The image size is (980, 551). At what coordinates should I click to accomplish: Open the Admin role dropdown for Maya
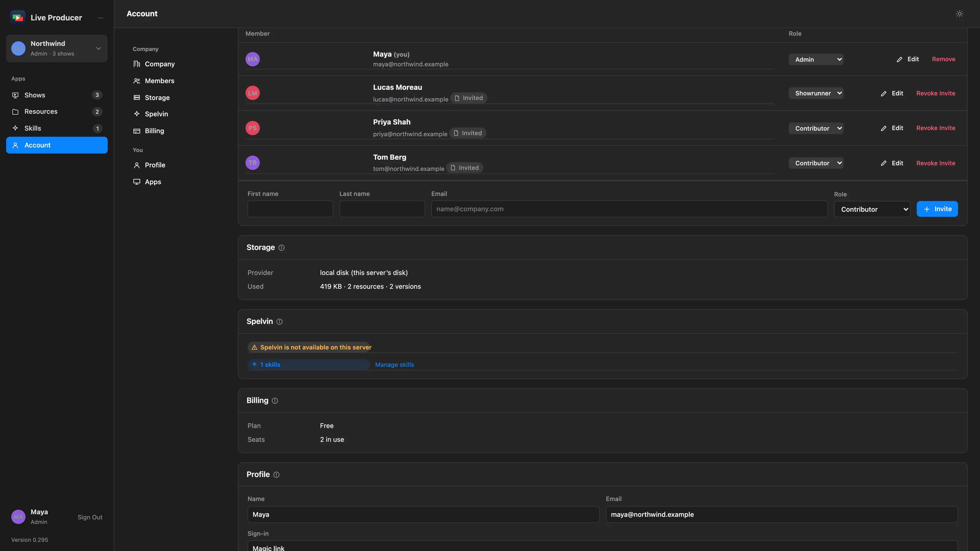click(x=816, y=59)
